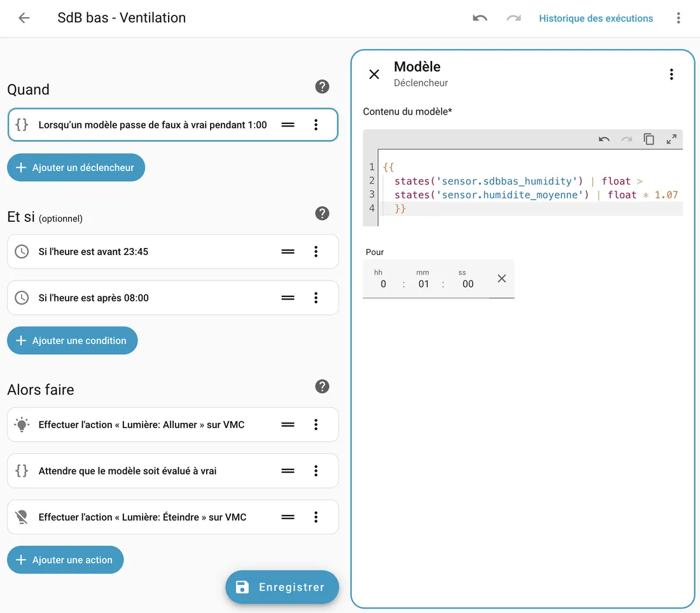
Task: Click Ajouter un déclencheur button
Action: coord(76,168)
